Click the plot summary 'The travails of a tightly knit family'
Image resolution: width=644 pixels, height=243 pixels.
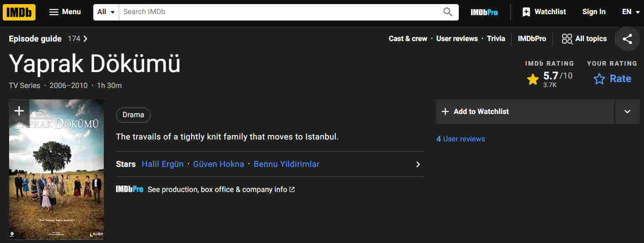(x=227, y=137)
